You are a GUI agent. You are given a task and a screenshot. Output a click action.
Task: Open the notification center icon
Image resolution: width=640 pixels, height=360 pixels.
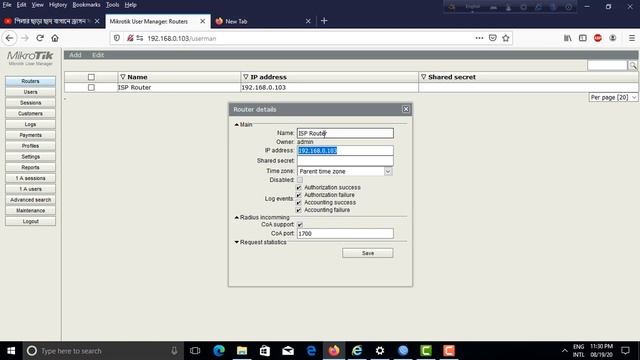(625, 351)
